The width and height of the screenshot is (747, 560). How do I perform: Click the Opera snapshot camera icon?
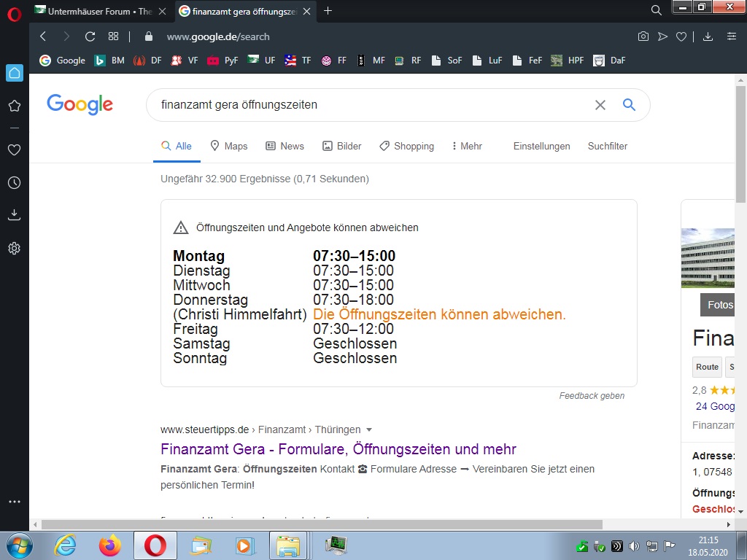coord(643,36)
